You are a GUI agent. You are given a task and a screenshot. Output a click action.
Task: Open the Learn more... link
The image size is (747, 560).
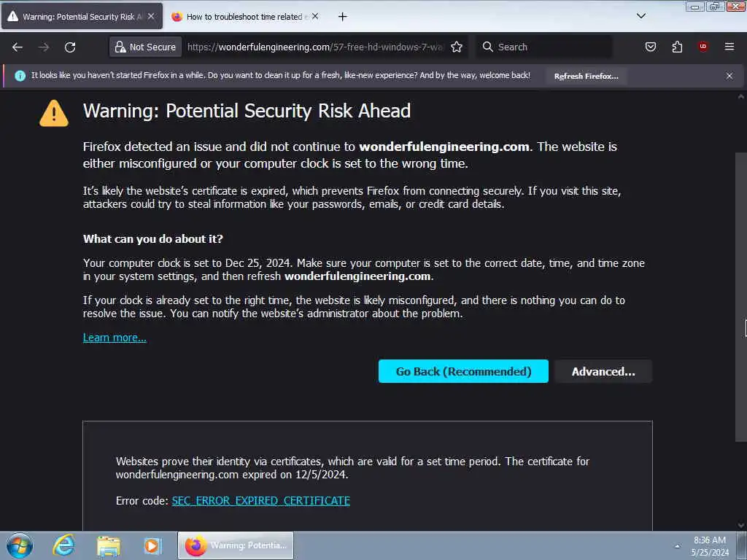115,338
